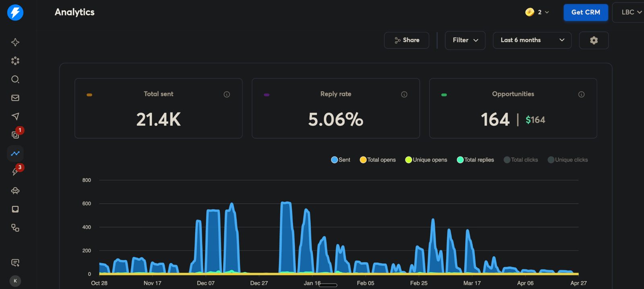The height and width of the screenshot is (289, 644).
Task: Show info for Total sent card
Action: (227, 94)
